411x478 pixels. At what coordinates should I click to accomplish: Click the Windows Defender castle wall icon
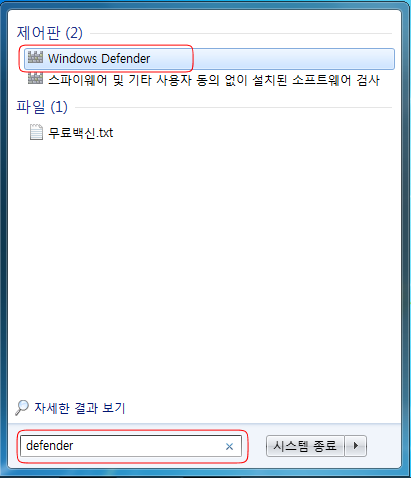point(35,57)
